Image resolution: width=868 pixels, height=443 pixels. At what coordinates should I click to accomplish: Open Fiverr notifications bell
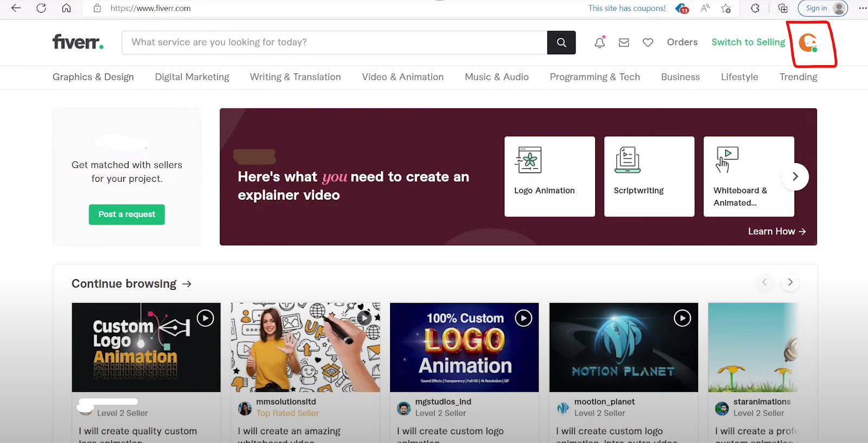[599, 42]
